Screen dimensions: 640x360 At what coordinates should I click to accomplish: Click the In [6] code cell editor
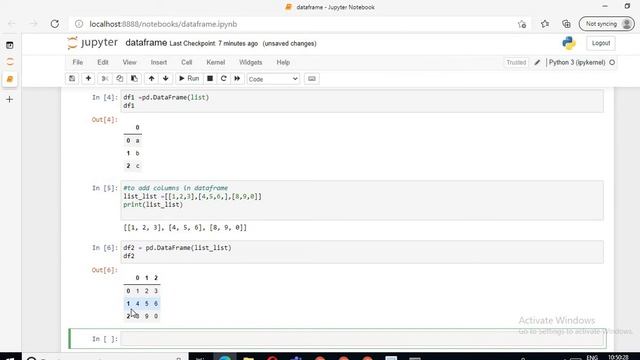pos(362,252)
